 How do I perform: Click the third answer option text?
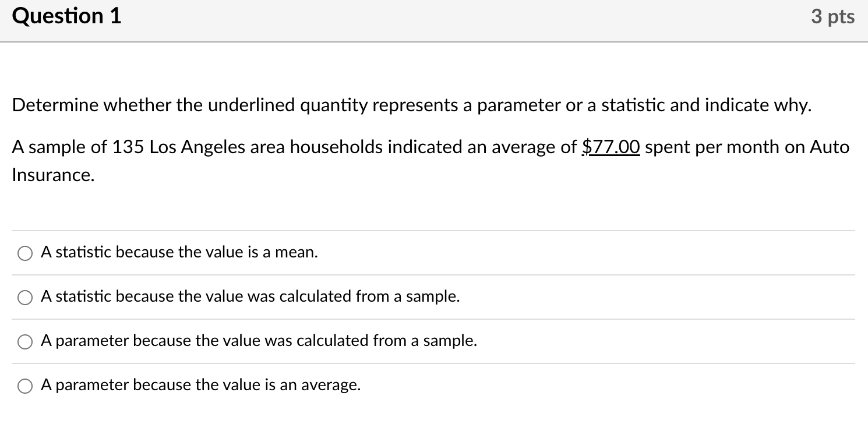coord(258,341)
